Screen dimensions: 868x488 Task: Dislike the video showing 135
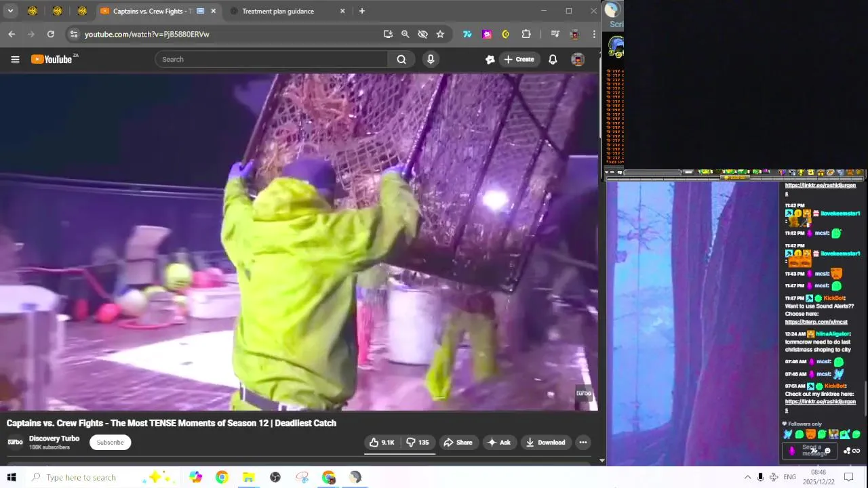point(418,443)
